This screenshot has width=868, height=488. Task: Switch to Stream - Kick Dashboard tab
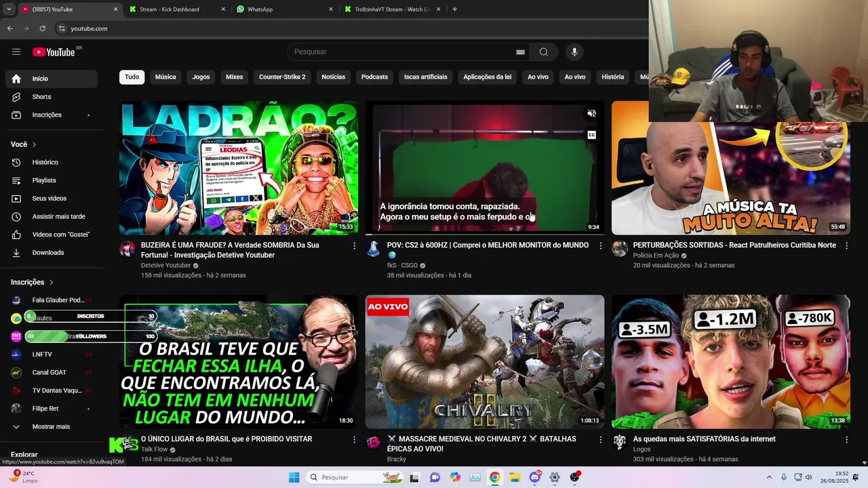[x=176, y=9]
